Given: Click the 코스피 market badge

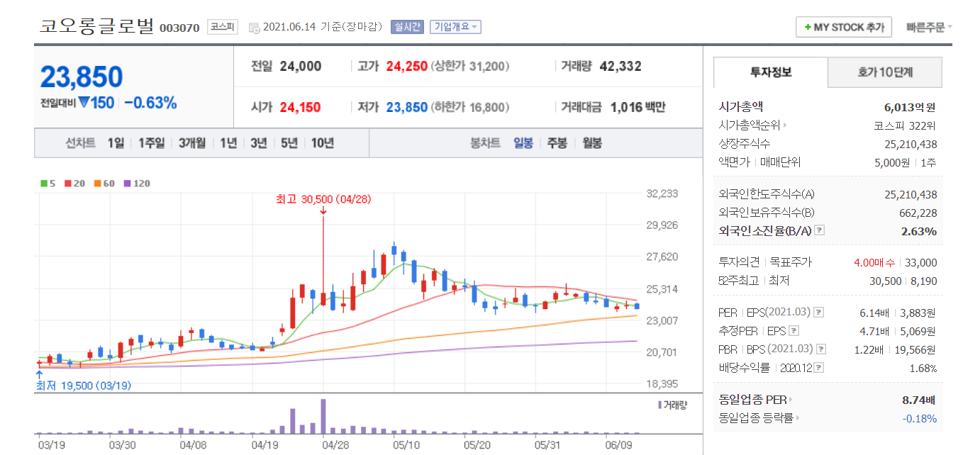Looking at the screenshot, I should pyautogui.click(x=223, y=27).
